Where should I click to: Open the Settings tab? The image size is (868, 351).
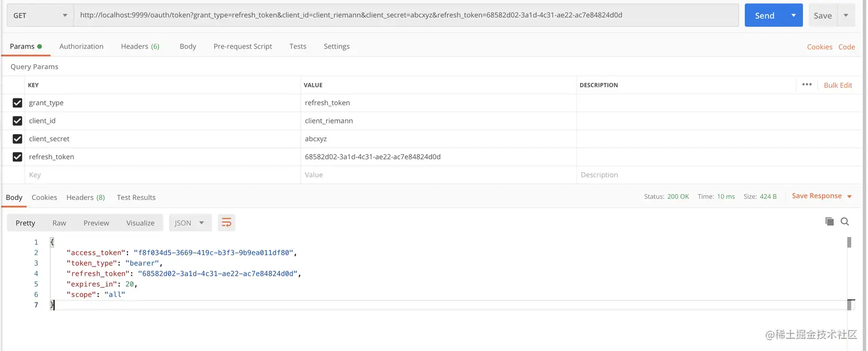click(x=336, y=46)
